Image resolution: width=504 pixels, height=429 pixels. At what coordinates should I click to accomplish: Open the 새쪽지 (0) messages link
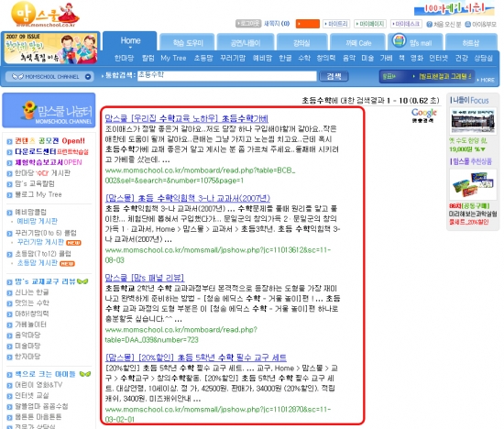pyautogui.click(x=277, y=24)
